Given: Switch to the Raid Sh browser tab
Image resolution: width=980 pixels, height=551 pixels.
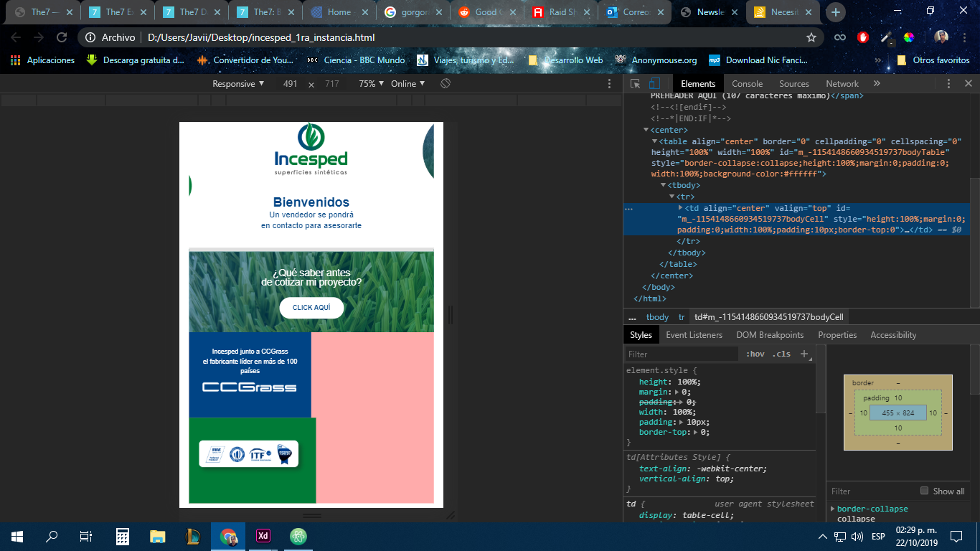Looking at the screenshot, I should [x=561, y=12].
